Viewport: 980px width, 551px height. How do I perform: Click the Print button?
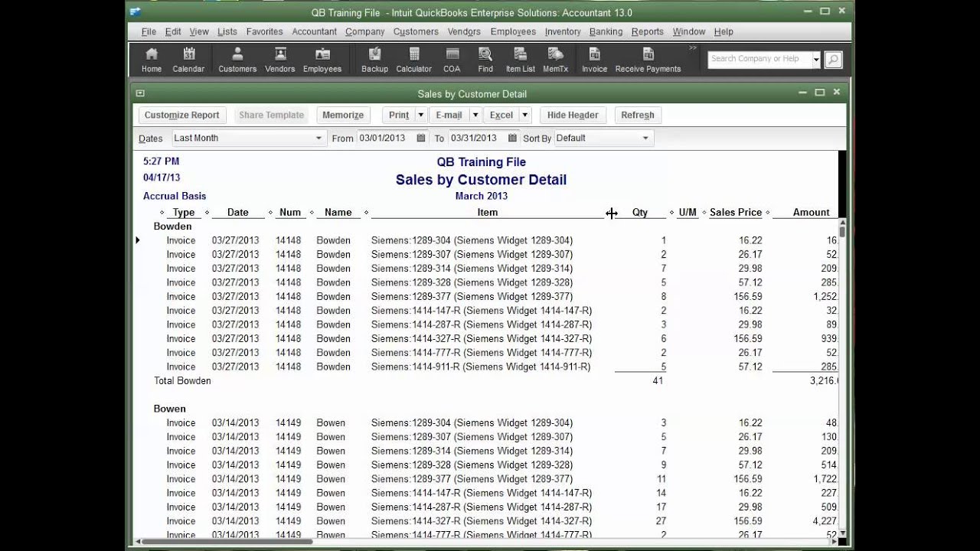[x=398, y=115]
